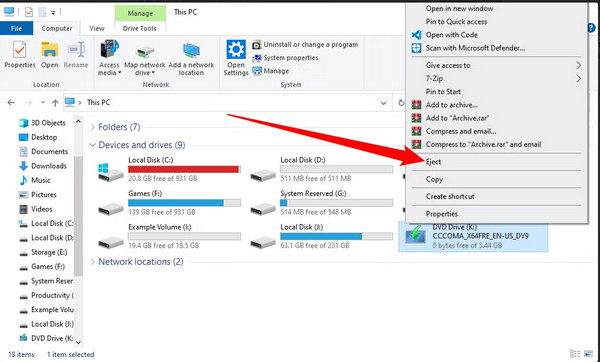This screenshot has height=362, width=600.
Task: Switch to the Computer tab
Action: click(x=57, y=28)
